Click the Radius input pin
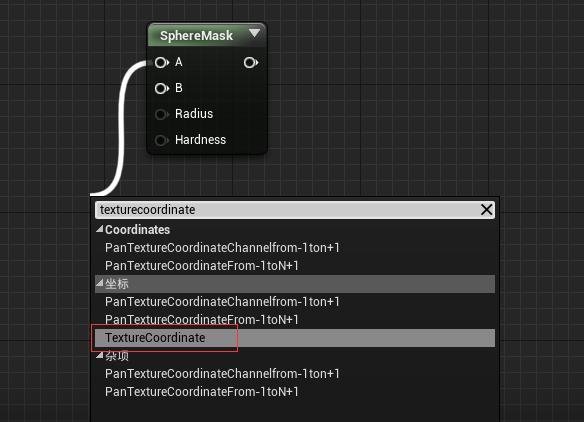The width and height of the screenshot is (584, 422). [x=161, y=114]
